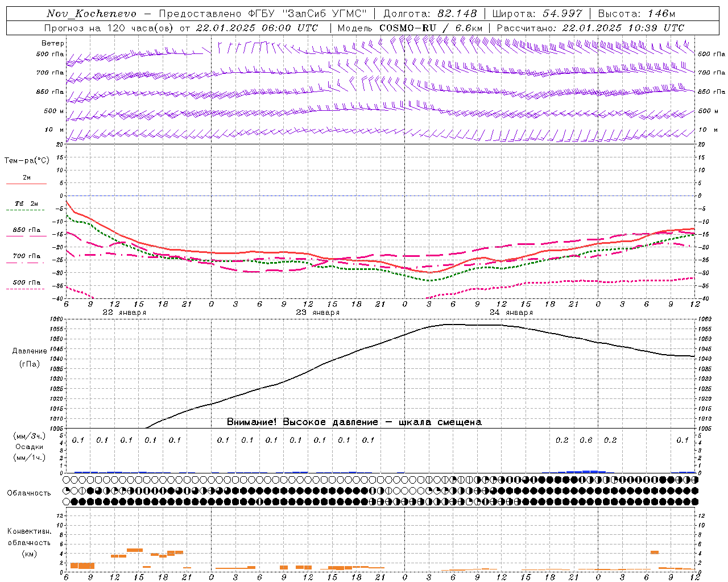Image resolution: width=728 pixels, height=582 pixels.
Task: Click the 'Давление' pressure panel label
Action: pos(30,351)
